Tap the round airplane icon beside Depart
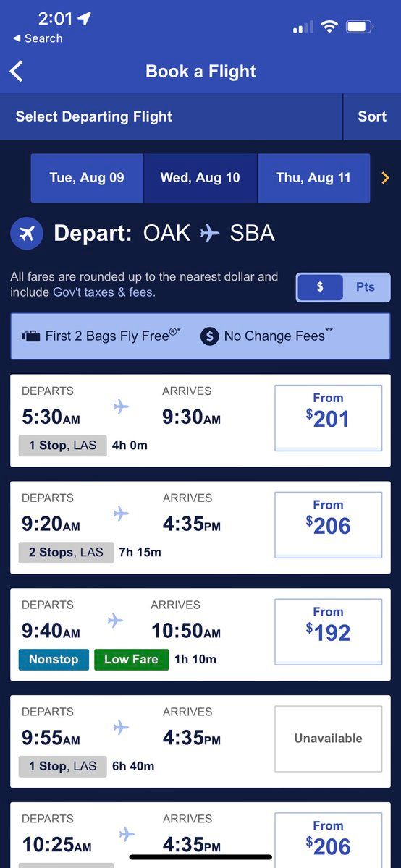The width and height of the screenshot is (401, 868). (27, 234)
